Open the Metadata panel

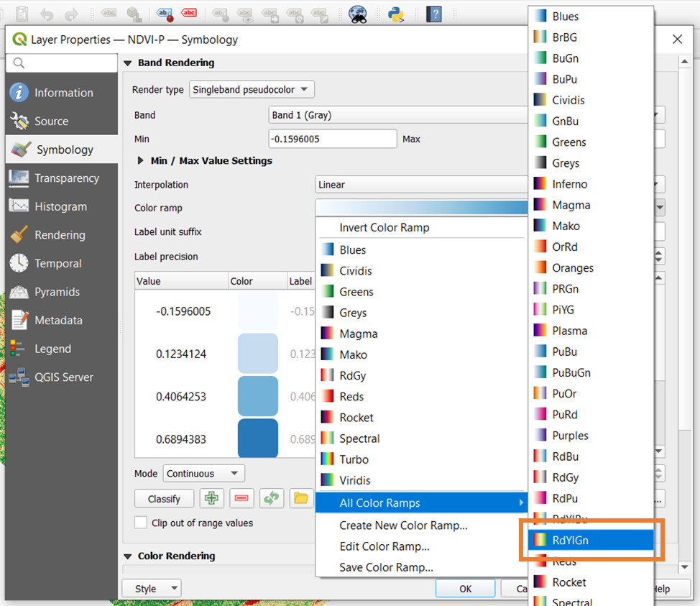click(62, 320)
